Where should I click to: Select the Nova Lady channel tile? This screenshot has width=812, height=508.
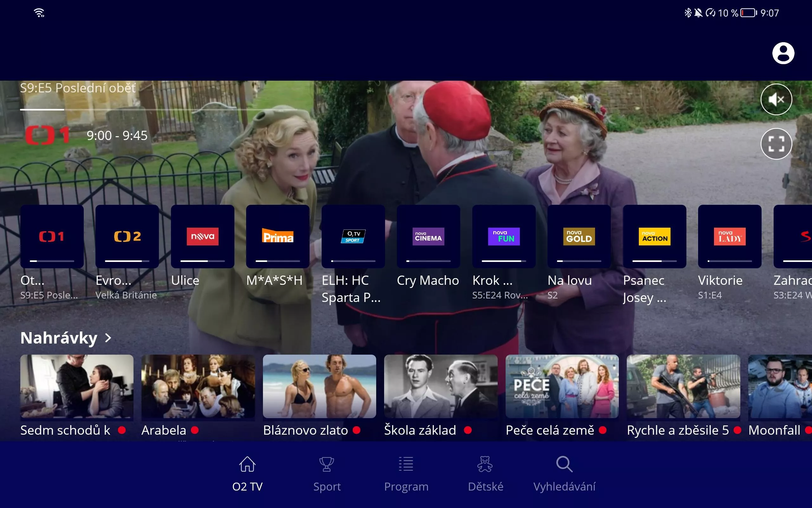pos(730,236)
